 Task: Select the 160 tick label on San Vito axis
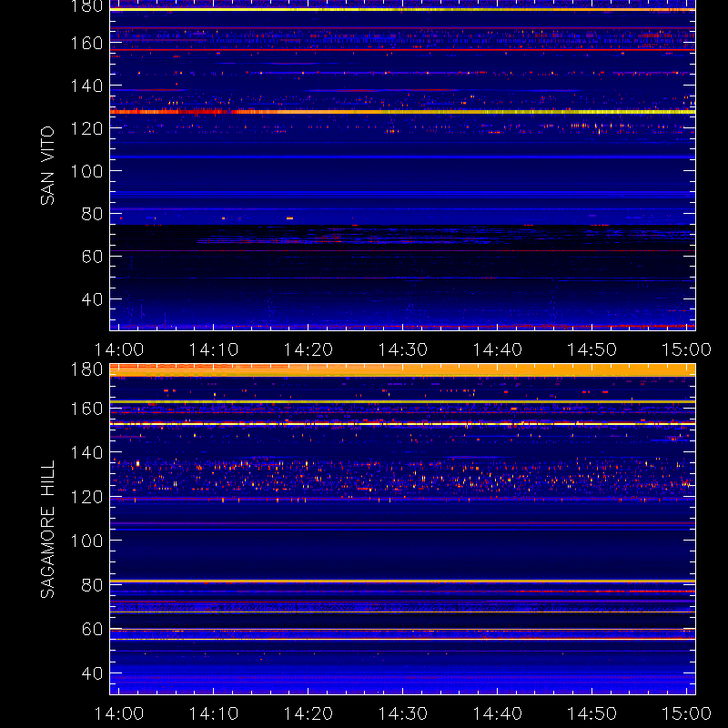(x=86, y=43)
